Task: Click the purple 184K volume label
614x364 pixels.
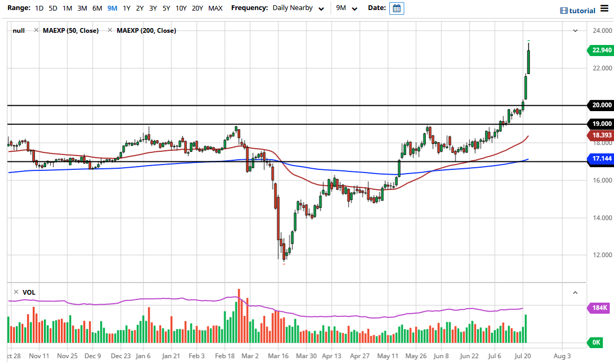Action: (601, 307)
